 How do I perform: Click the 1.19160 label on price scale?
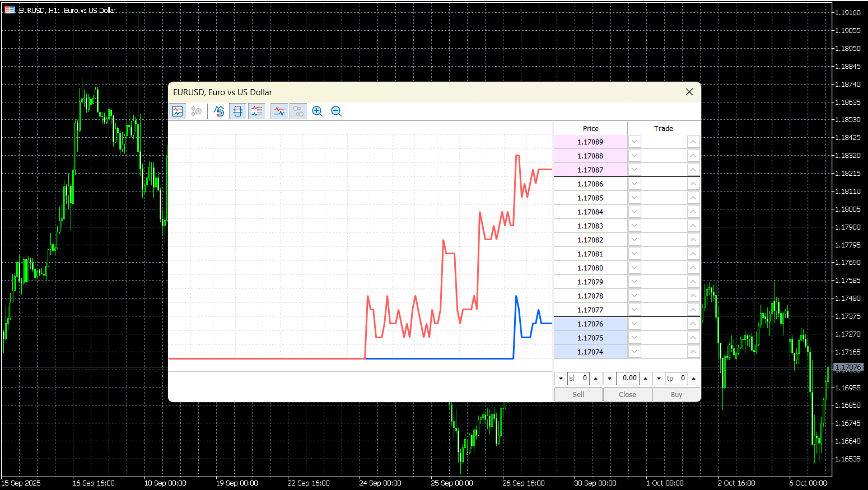pos(847,12)
